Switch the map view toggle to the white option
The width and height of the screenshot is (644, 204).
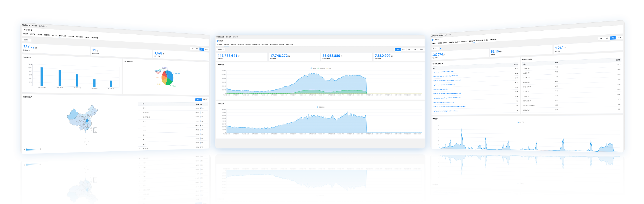[x=205, y=100]
